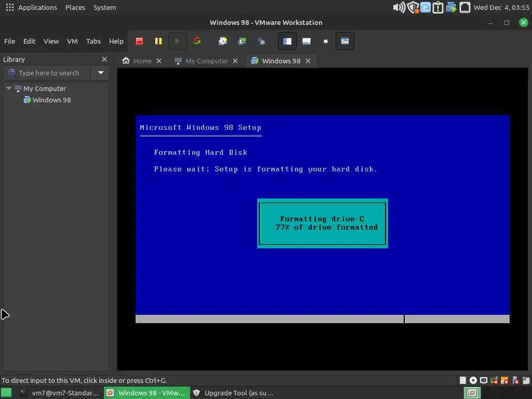This screenshot has height=399, width=532.
Task: Select My Computer in the library tree
Action: [x=45, y=88]
